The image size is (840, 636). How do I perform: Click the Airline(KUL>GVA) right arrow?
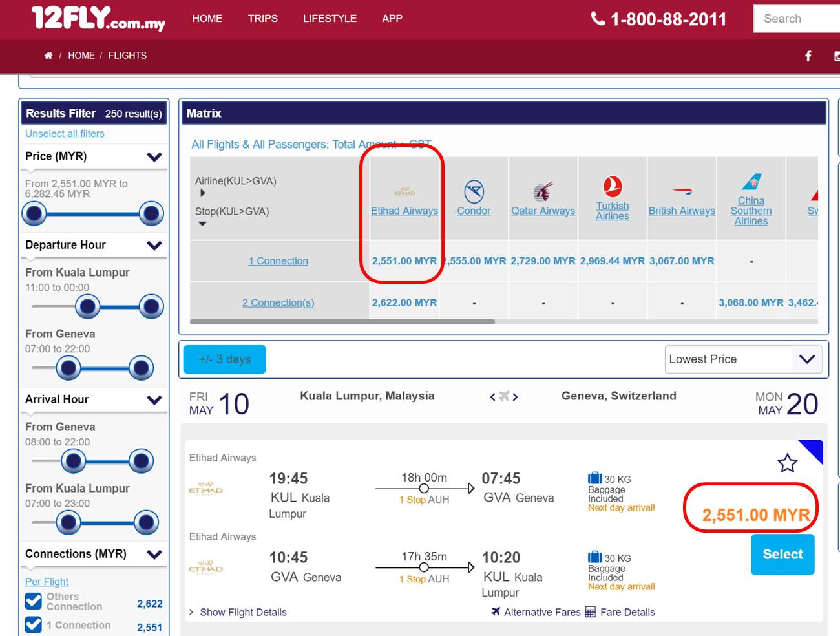203,193
